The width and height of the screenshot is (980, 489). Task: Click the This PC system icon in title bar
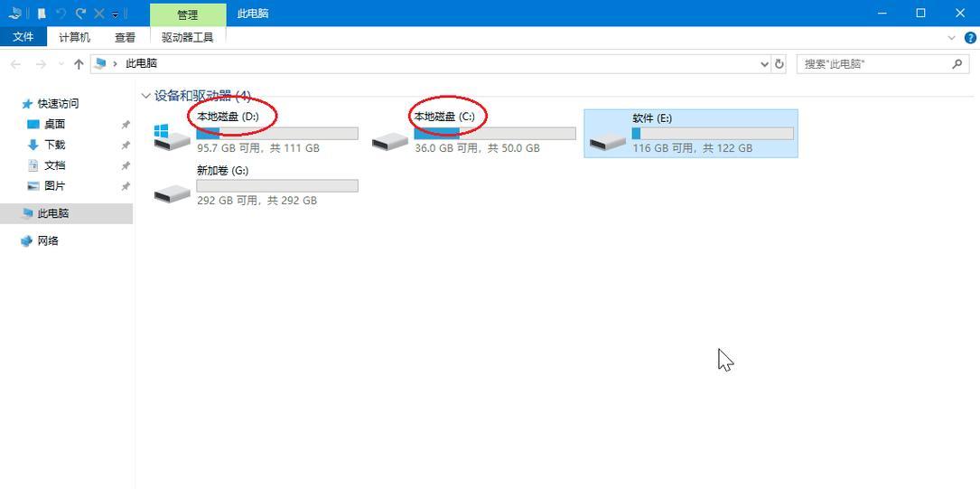(x=15, y=13)
